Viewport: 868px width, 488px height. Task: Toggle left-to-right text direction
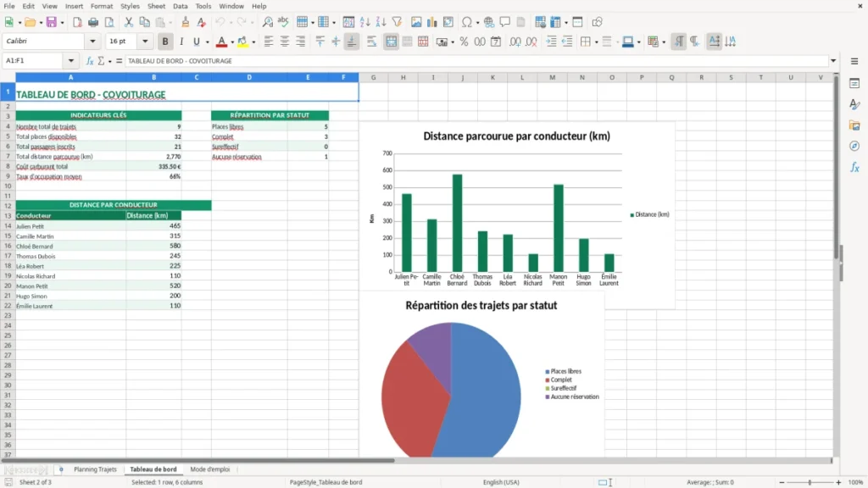tap(678, 42)
